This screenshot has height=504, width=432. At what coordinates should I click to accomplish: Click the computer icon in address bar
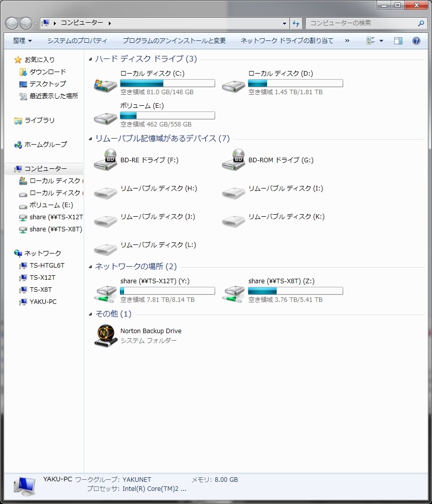point(46,23)
